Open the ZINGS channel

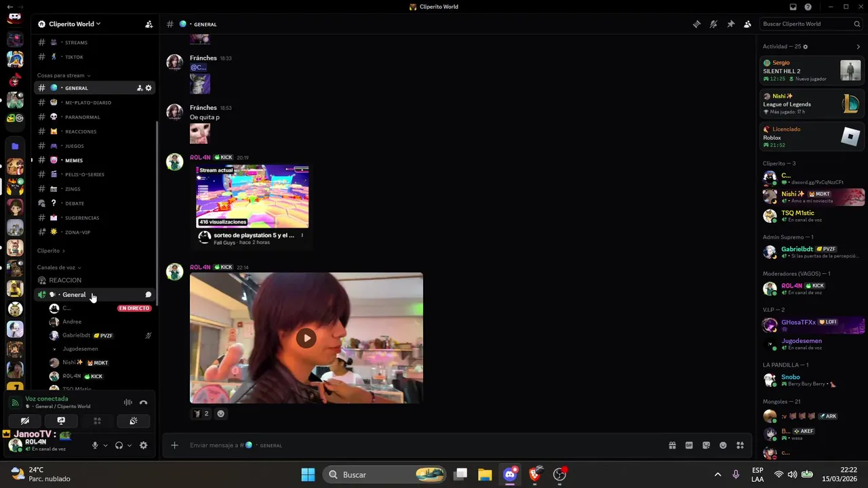[95, 189]
